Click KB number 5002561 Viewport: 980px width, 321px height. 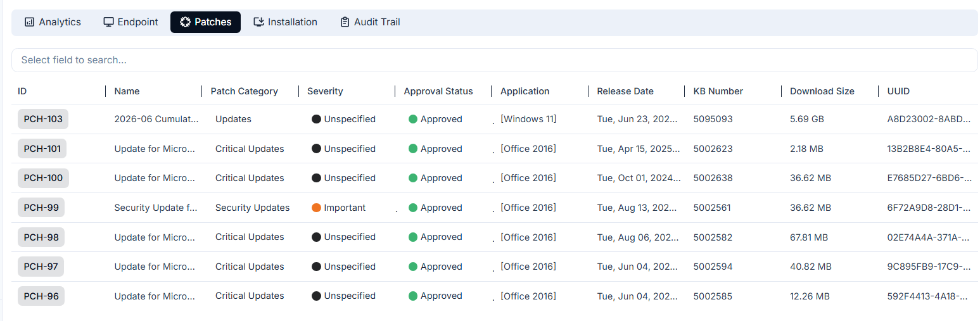(x=713, y=208)
